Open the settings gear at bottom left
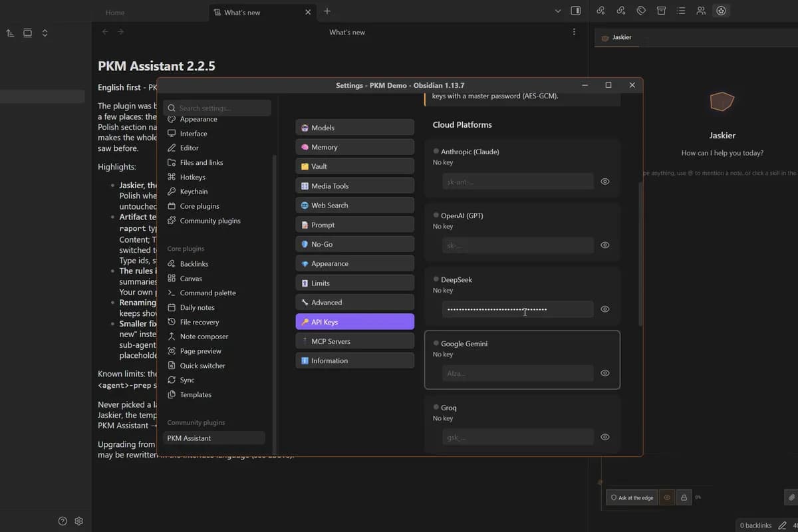The image size is (798, 532). click(79, 521)
